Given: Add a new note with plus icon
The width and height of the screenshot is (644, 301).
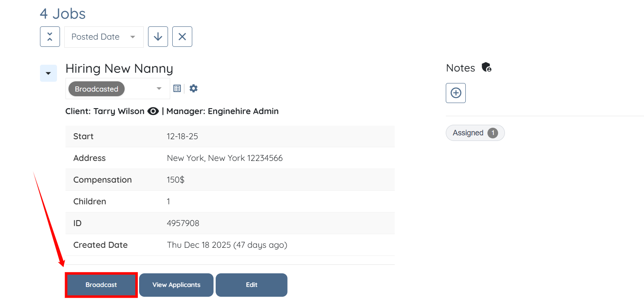Looking at the screenshot, I should pos(456,93).
